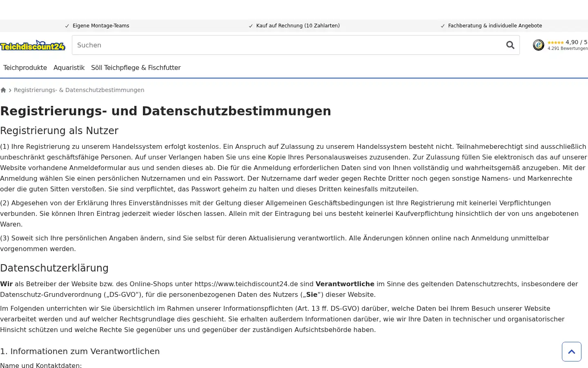Click the Registrierungs- & Datenschutzbestimmungen breadcrumb
Image resolution: width=588 pixels, height=368 pixels.
tap(79, 90)
